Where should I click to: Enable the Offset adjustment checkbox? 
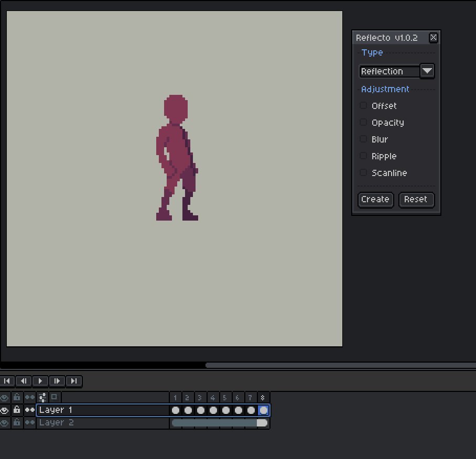363,105
